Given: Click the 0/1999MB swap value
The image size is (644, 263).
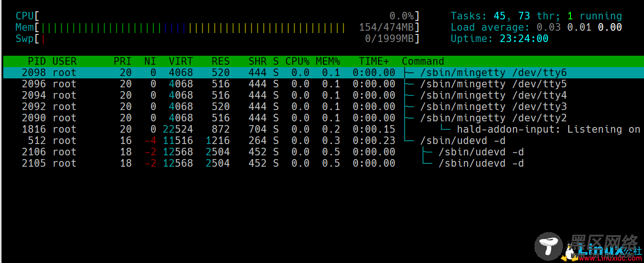Looking at the screenshot, I should pyautogui.click(x=389, y=39).
